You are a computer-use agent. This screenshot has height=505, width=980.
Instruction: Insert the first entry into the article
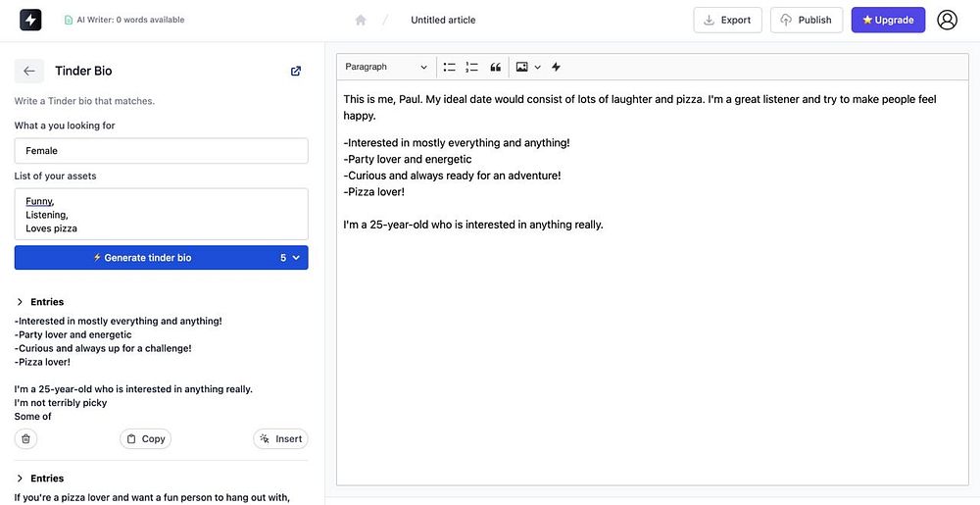click(280, 438)
